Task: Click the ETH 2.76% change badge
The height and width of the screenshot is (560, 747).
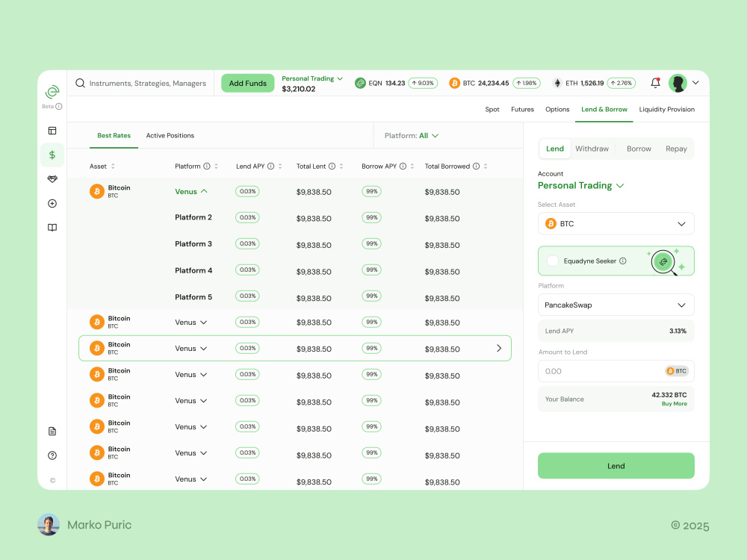Action: coord(622,84)
